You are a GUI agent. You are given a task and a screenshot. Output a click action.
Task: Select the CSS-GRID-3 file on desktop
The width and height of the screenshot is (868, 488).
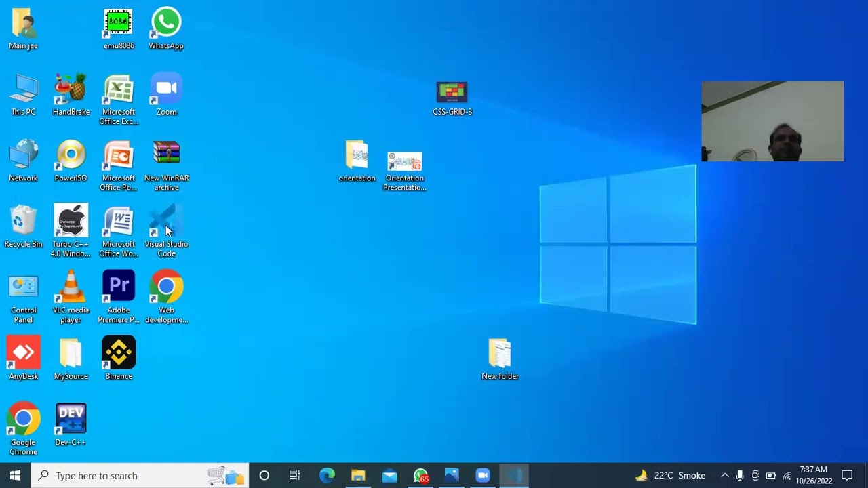point(452,98)
